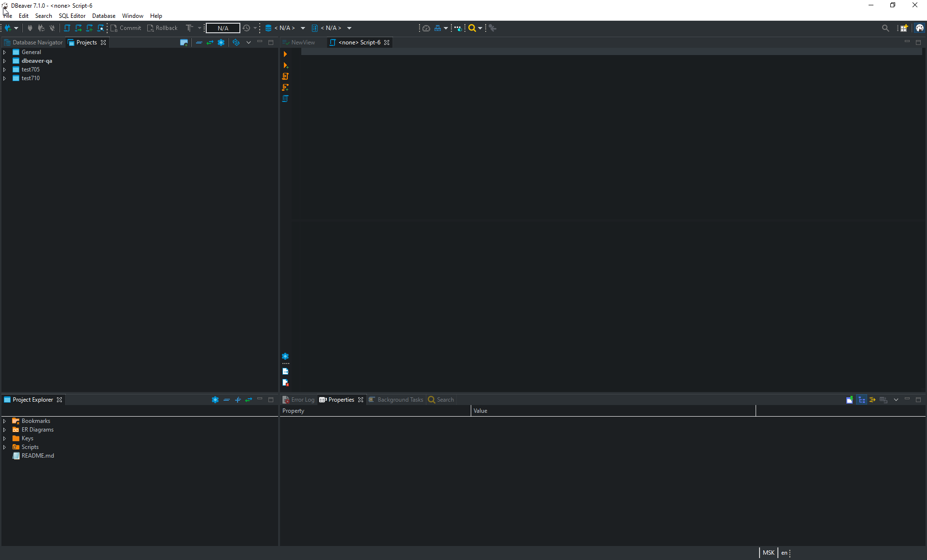Create new connection folder in Projects toolbar
Image resolution: width=927 pixels, height=560 pixels.
click(x=184, y=42)
